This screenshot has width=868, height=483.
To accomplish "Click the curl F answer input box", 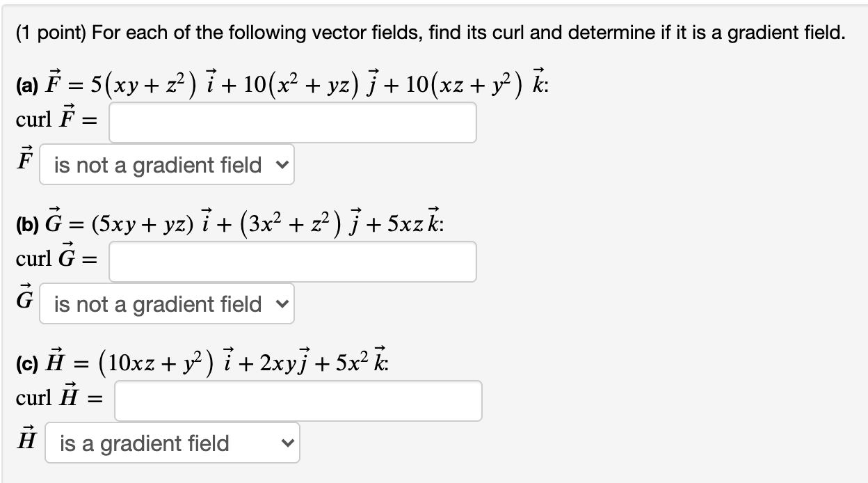I will click(292, 122).
